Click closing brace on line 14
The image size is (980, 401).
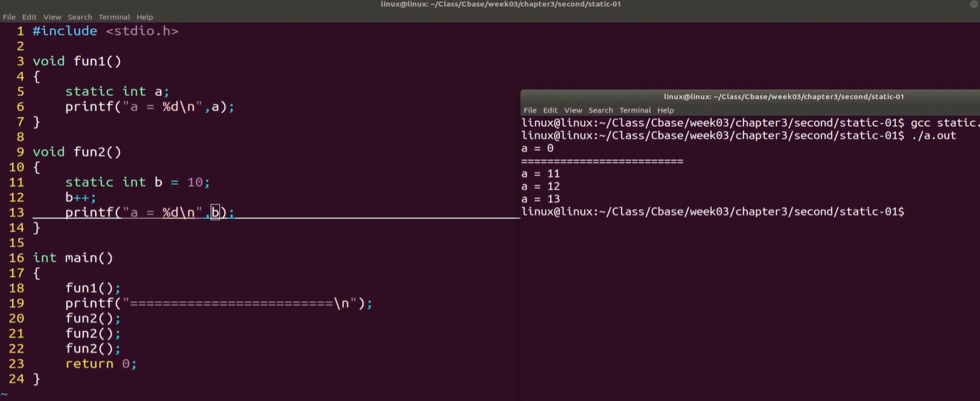click(36, 228)
